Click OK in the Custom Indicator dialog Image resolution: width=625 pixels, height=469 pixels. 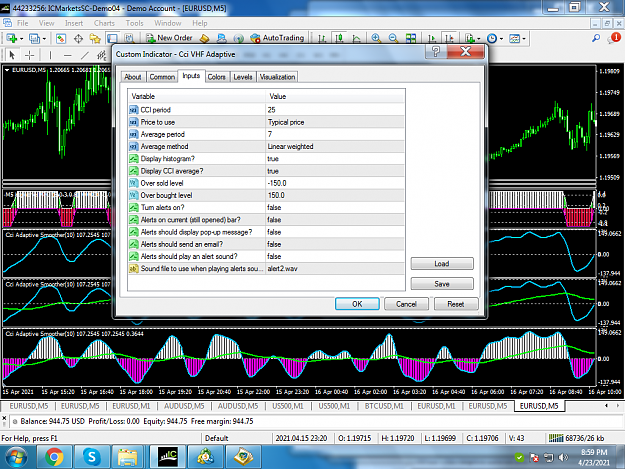(x=357, y=304)
